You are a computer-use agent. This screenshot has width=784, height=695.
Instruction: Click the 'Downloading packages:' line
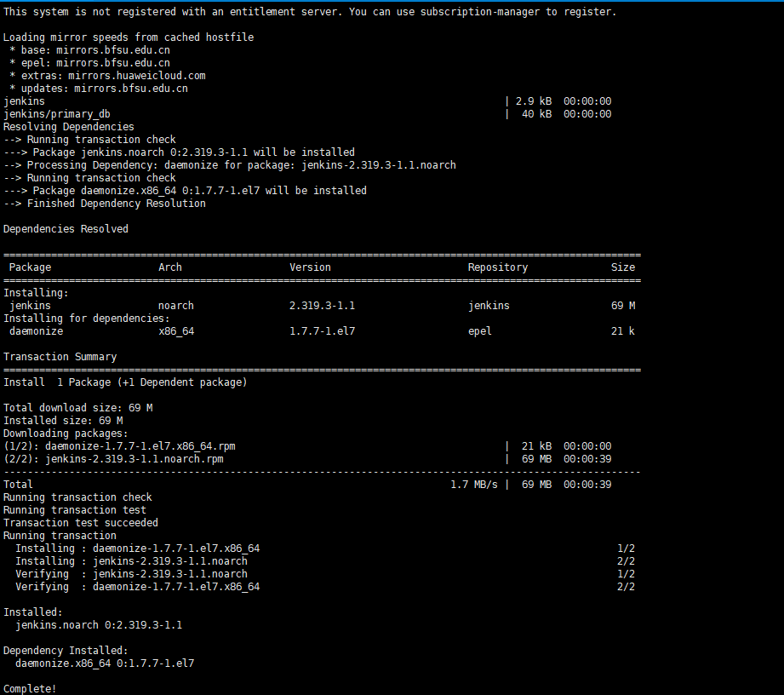point(66,434)
